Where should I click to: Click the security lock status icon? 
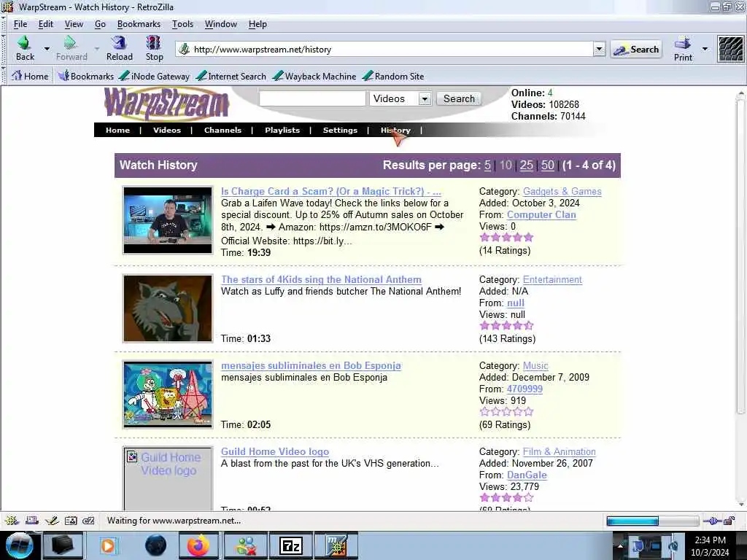click(729, 521)
